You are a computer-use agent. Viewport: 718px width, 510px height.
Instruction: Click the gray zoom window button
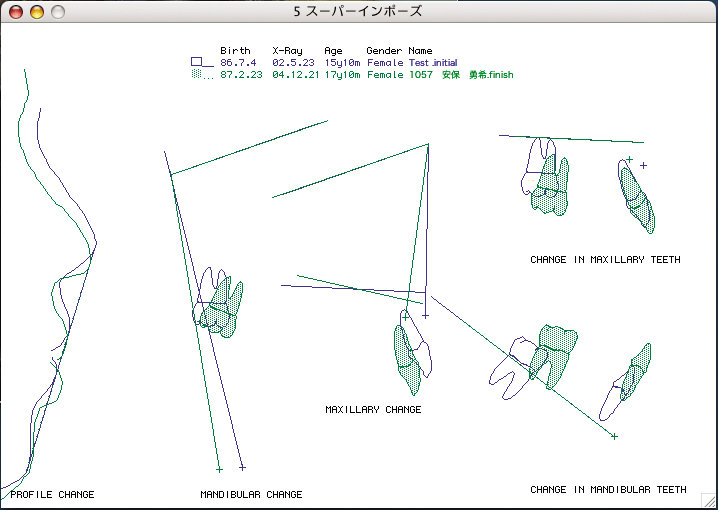[x=58, y=12]
